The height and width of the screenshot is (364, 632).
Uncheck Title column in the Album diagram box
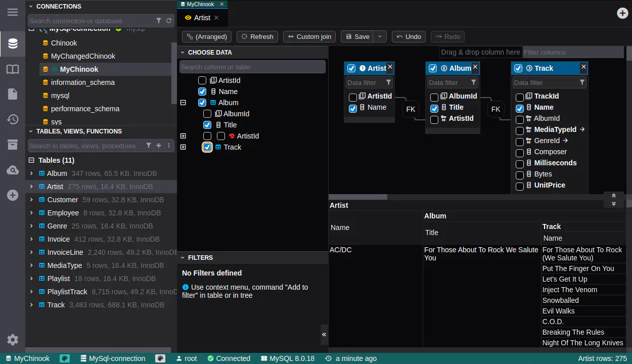tap(434, 108)
